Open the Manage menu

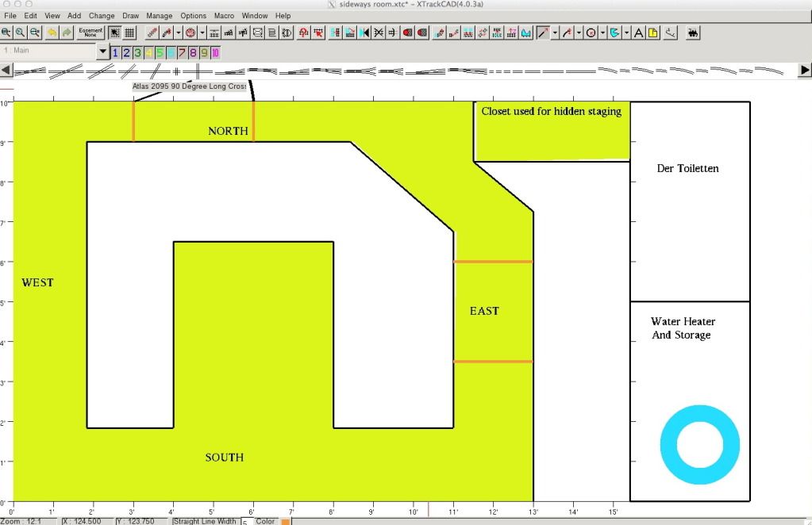[159, 16]
